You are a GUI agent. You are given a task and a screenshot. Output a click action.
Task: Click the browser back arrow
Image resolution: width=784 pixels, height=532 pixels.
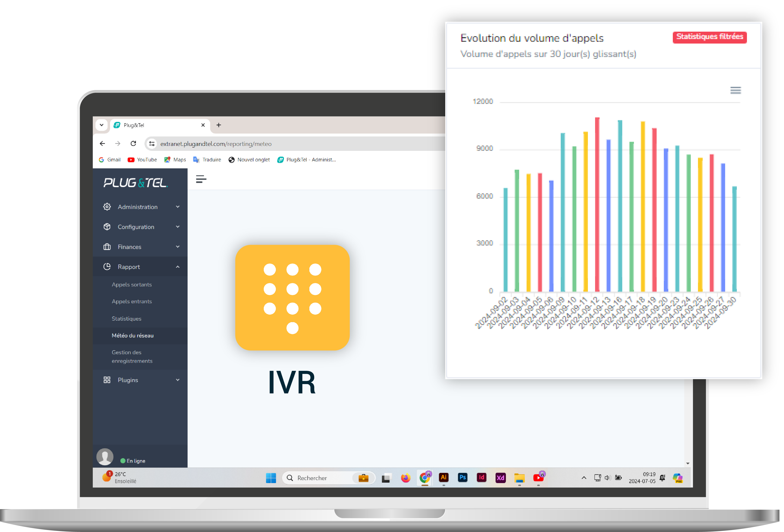click(x=102, y=144)
